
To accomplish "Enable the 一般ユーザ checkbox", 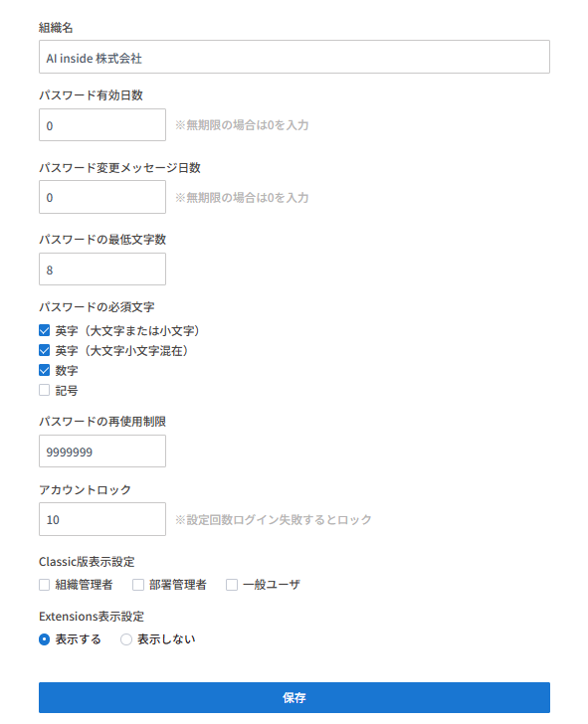I will click(x=232, y=585).
